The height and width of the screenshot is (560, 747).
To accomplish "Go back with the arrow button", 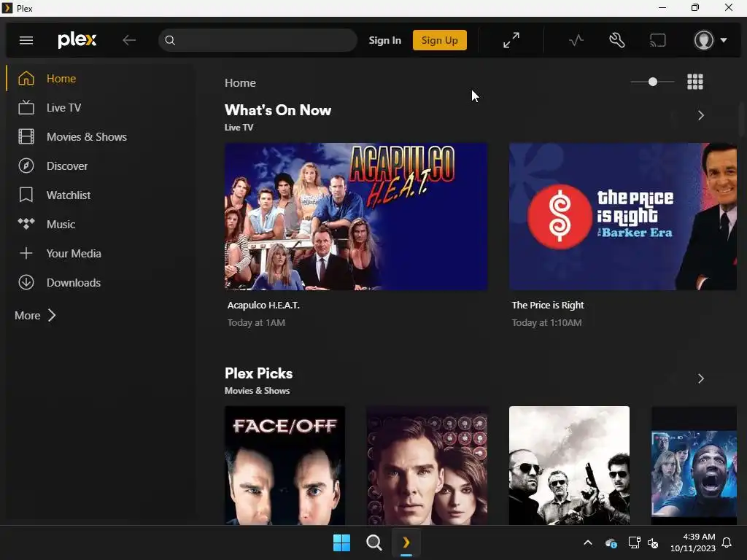I will 129,41.
